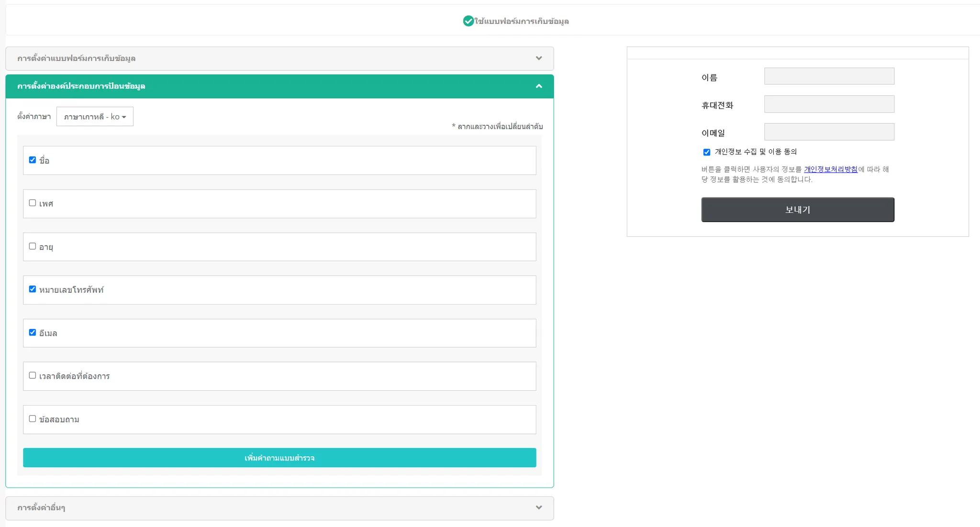The width and height of the screenshot is (980, 527).
Task: Enable the อายุ field checkbox
Action: coord(33,246)
